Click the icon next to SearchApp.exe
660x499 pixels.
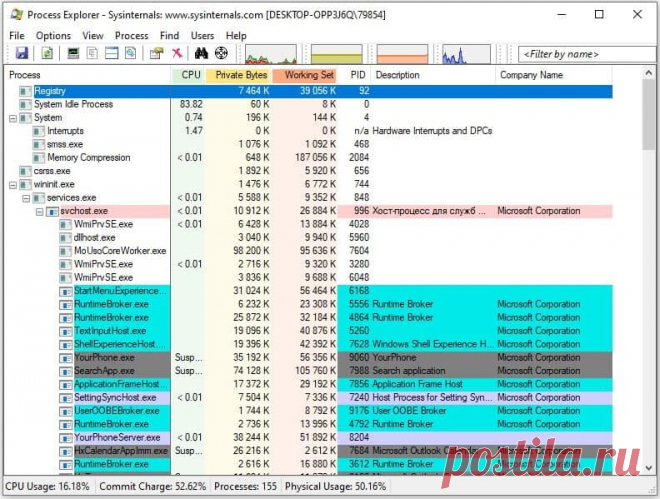click(x=65, y=372)
